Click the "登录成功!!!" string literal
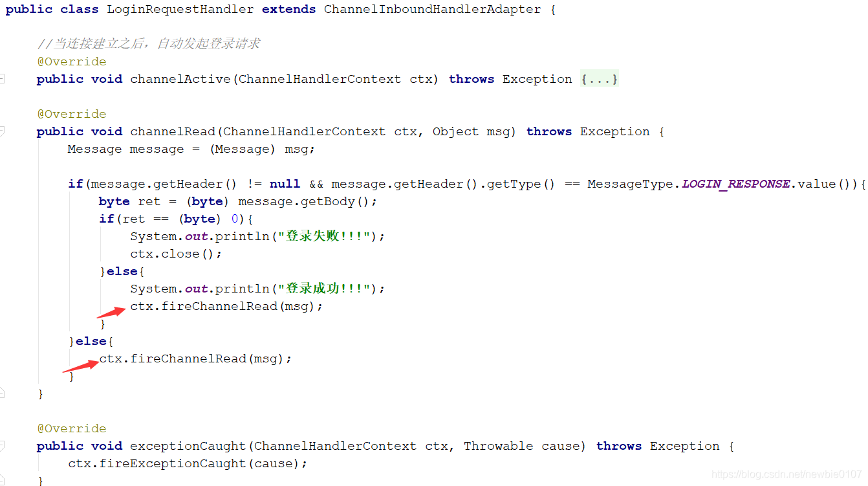Viewport: 868px width, 486px height. coord(325,289)
